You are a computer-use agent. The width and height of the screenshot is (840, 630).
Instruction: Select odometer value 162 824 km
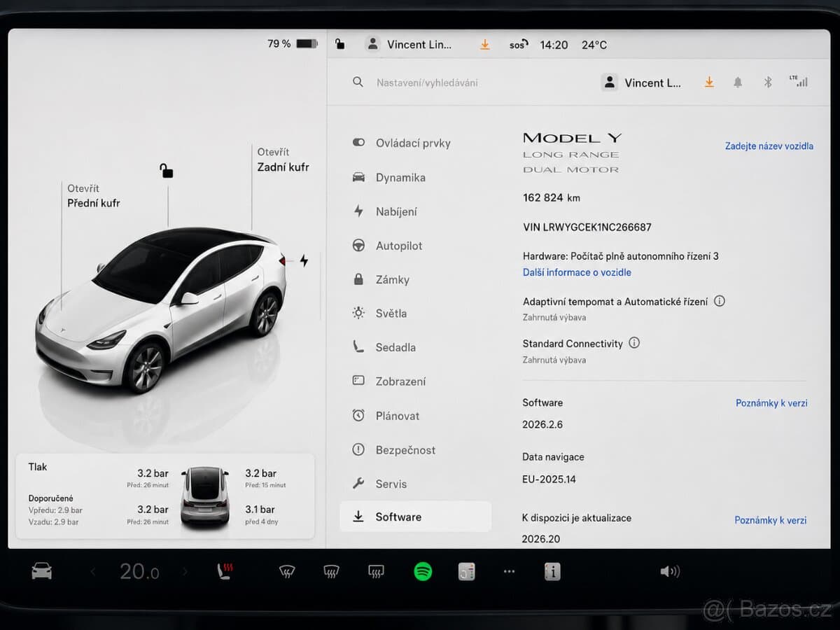552,198
